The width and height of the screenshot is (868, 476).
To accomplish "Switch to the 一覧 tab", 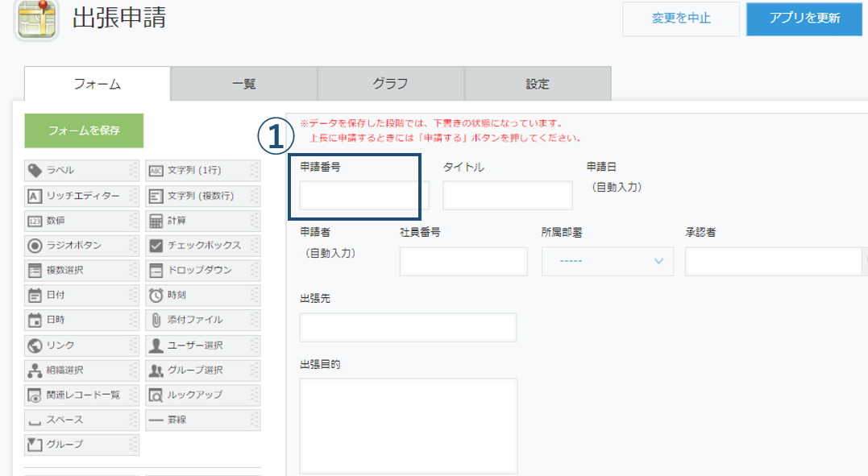I will [243, 84].
